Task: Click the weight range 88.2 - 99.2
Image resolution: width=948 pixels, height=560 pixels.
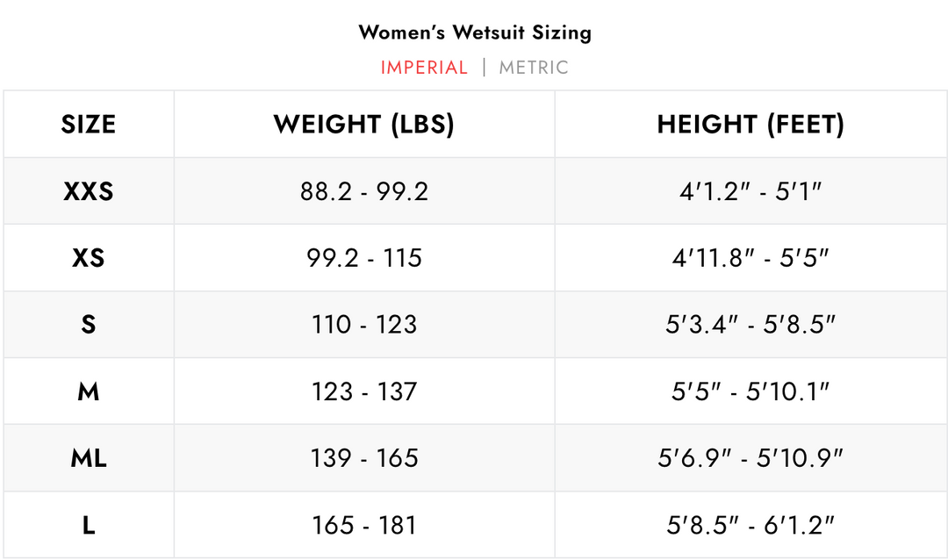Action: pyautogui.click(x=365, y=191)
